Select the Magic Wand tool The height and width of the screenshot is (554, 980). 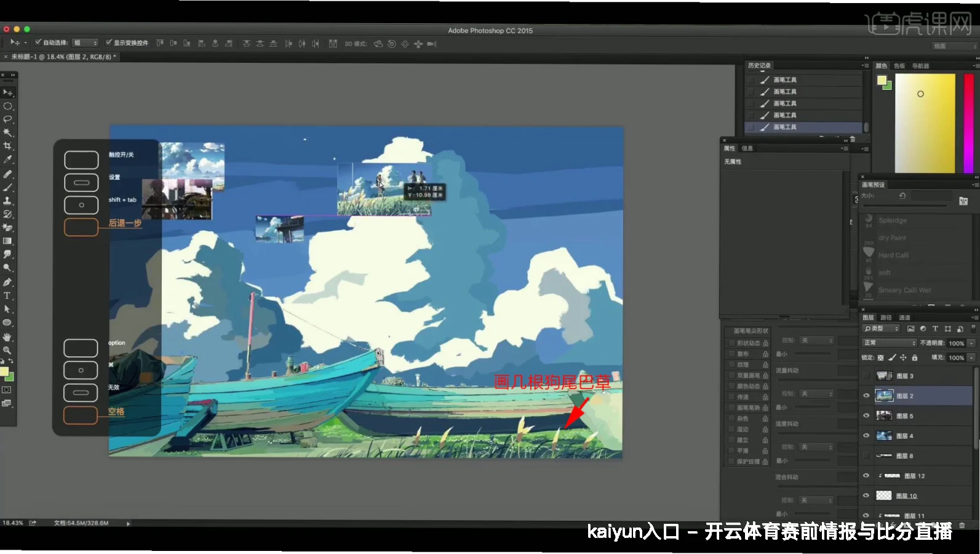pyautogui.click(x=8, y=132)
